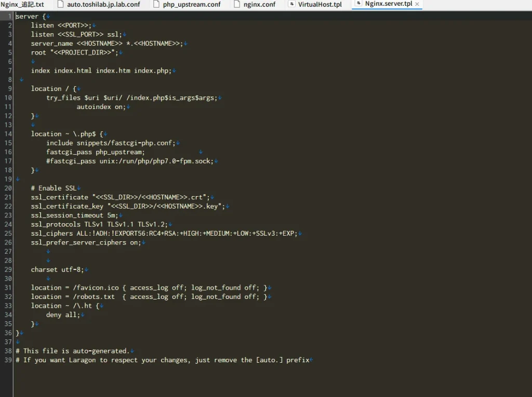Click line number 31 in the gutter
Screen dimensions: 532x397
(8, 288)
